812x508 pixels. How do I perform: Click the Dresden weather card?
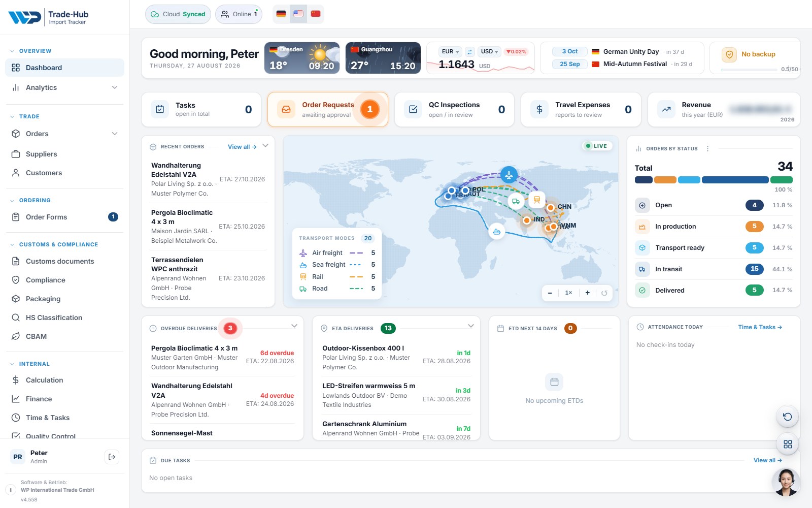(302, 58)
